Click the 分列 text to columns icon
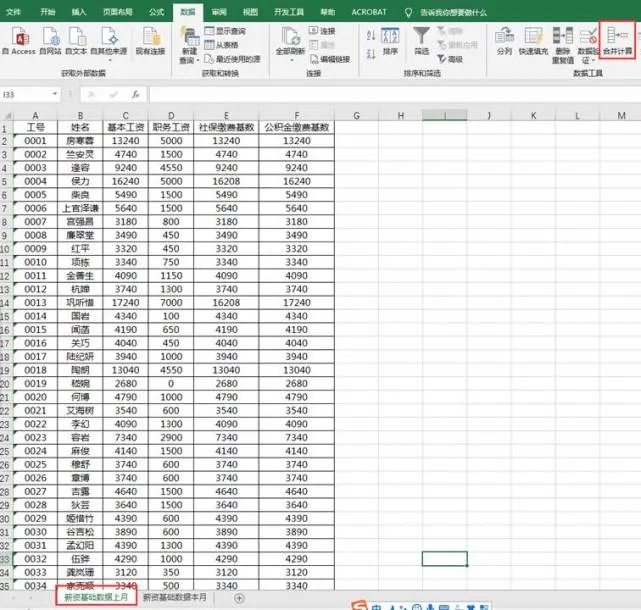 click(504, 41)
